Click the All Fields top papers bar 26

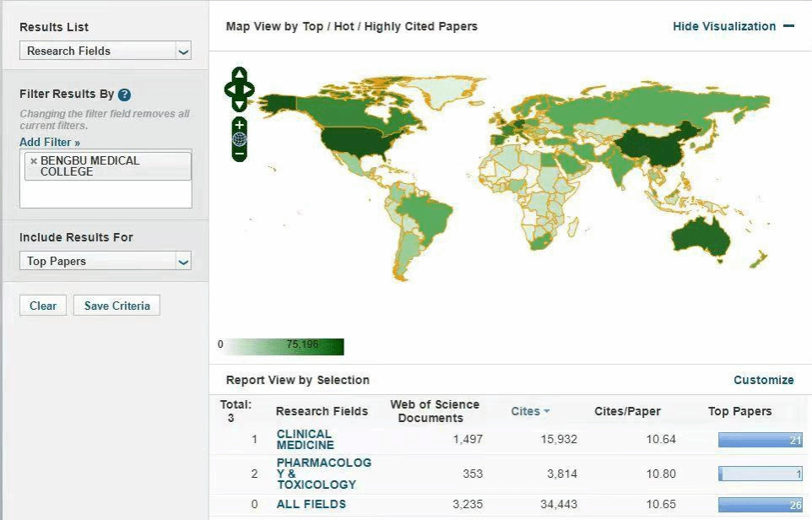761,505
